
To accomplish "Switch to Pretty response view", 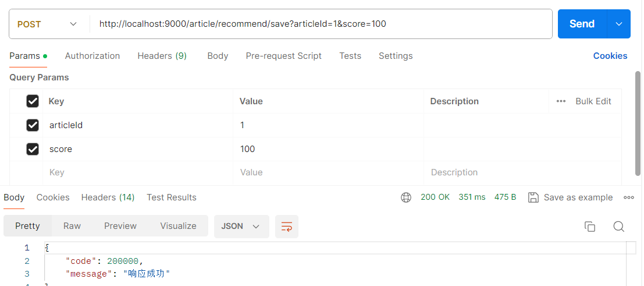I will pos(27,226).
